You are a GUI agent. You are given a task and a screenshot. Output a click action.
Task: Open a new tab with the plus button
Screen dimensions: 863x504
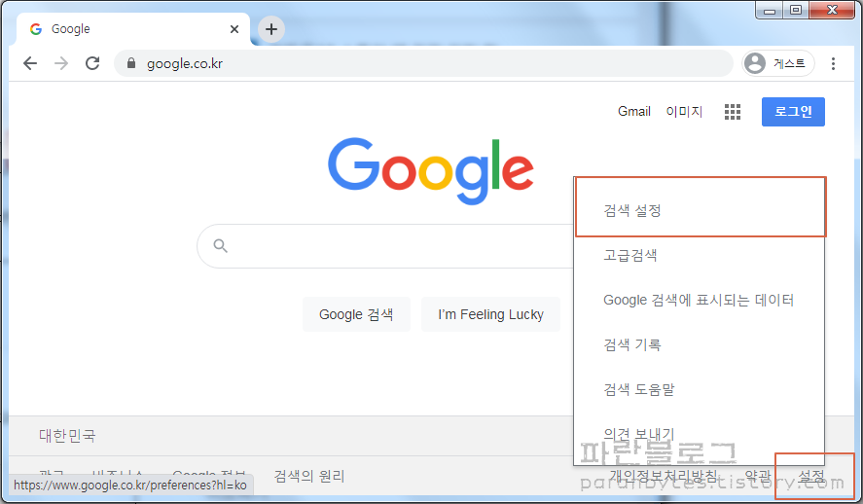pyautogui.click(x=271, y=29)
